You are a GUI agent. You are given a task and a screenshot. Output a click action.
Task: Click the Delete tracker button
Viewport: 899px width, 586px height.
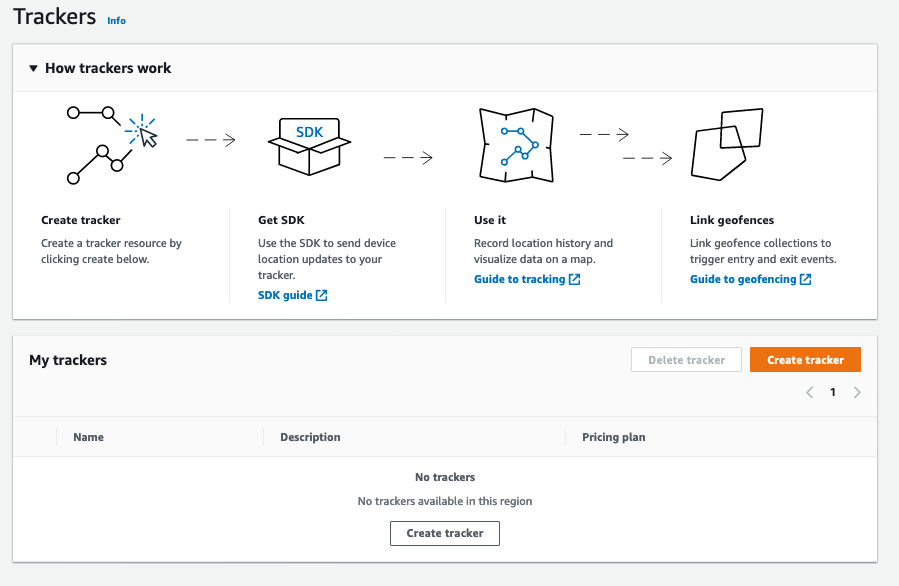pyautogui.click(x=686, y=359)
